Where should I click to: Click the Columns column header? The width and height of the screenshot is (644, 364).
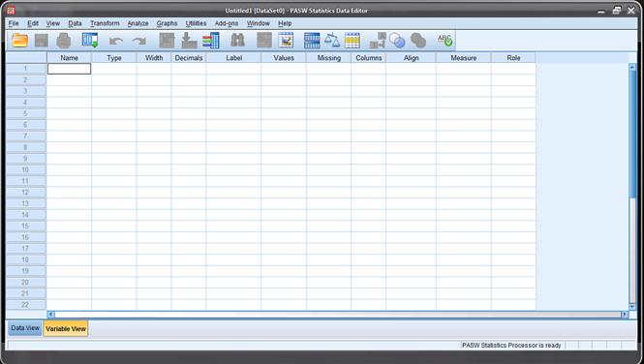(369, 58)
